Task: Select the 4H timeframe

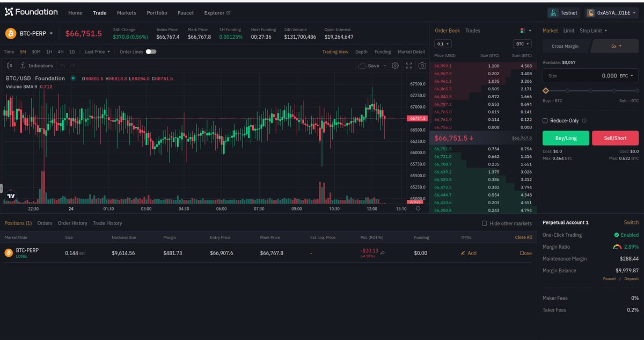Action: 61,52
